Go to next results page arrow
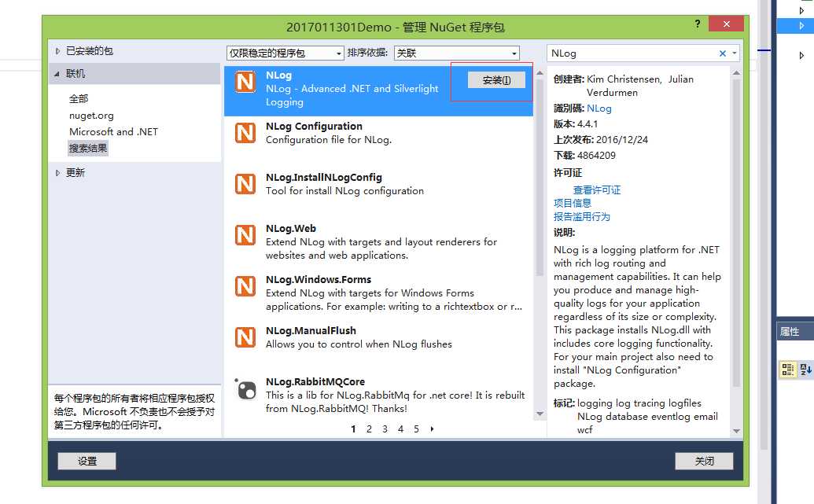This screenshot has height=504, width=814. tap(432, 429)
